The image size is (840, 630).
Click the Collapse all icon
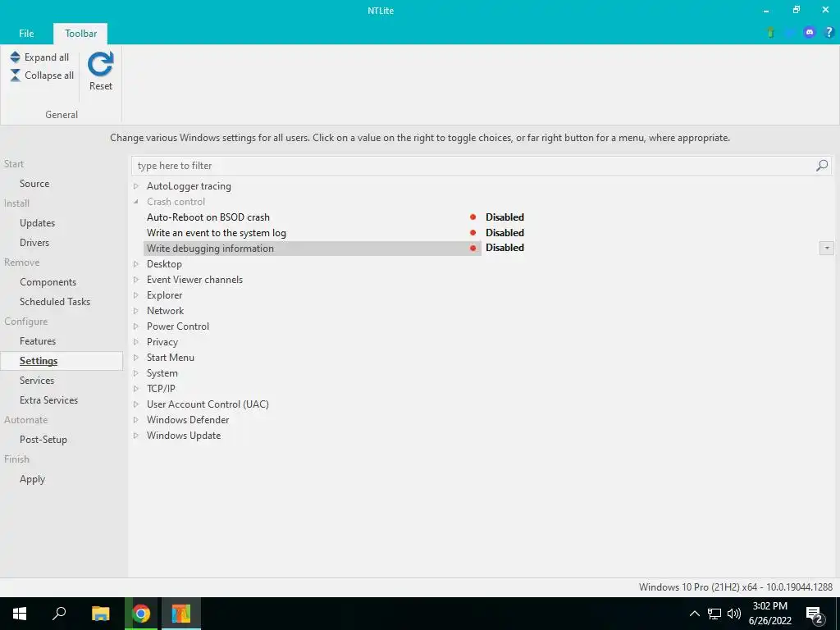pos(15,75)
